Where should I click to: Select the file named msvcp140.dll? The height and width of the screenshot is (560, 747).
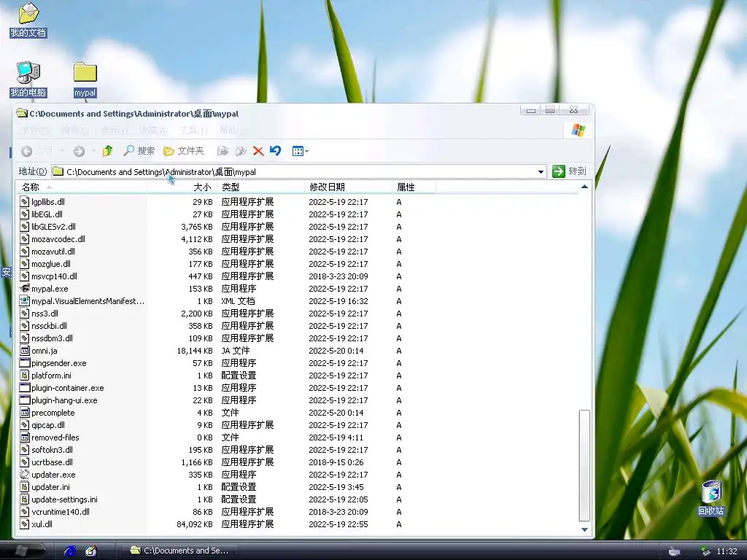pos(54,276)
